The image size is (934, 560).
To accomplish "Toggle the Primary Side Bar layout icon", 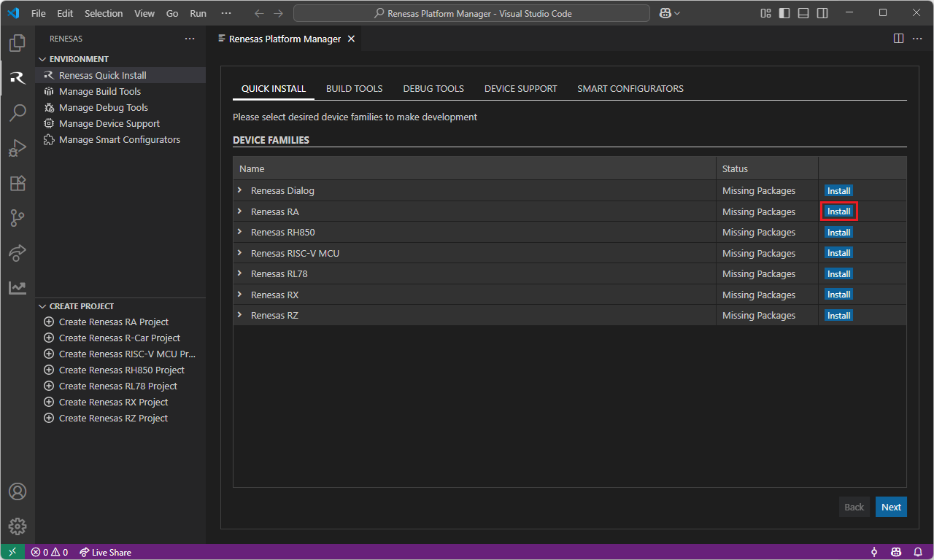I will point(784,13).
